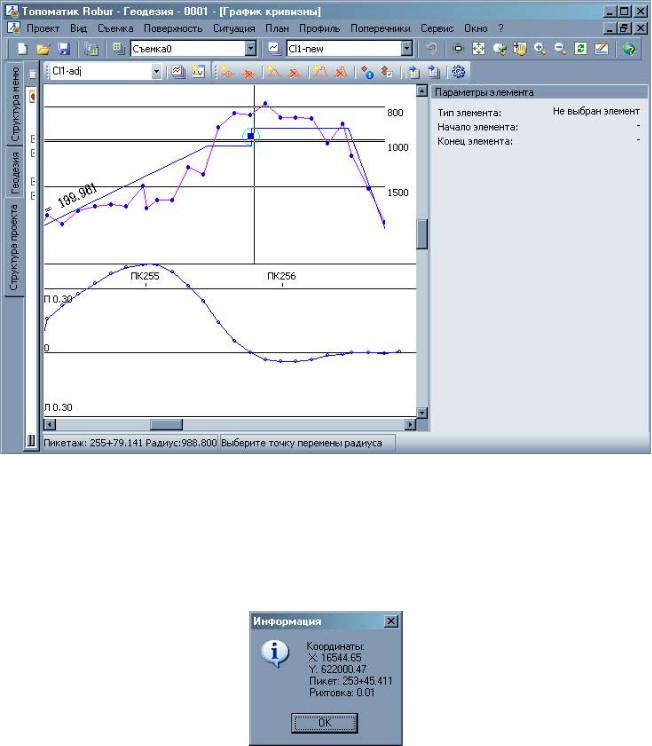Switch to the Структура проекта side tab

click(14, 247)
